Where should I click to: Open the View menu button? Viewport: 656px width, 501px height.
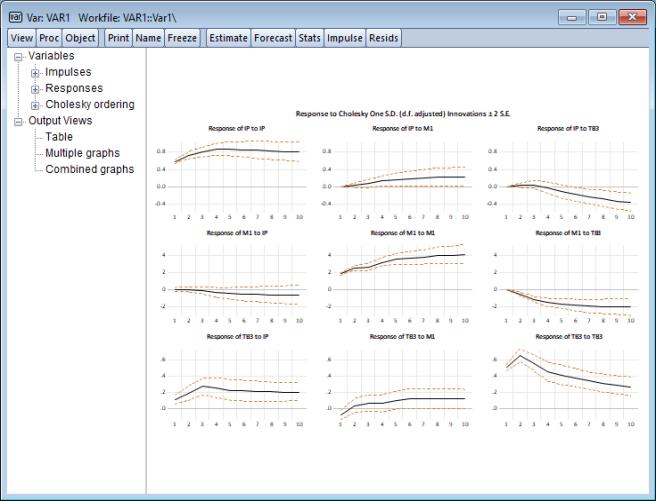point(21,38)
